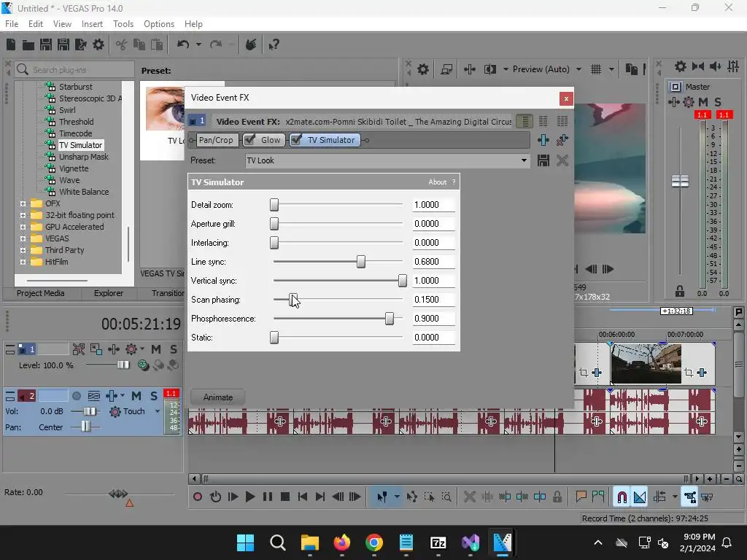
Task: Expand the 32-bit floating point folder
Action: coord(23,215)
